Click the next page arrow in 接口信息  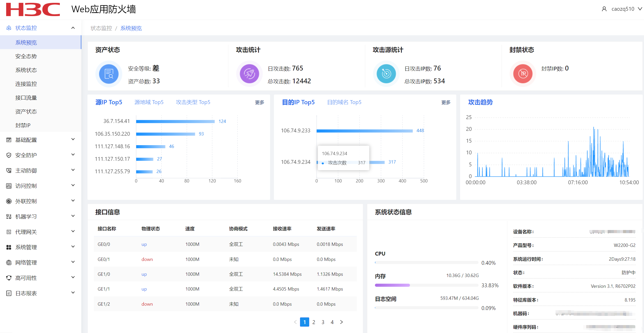341,322
